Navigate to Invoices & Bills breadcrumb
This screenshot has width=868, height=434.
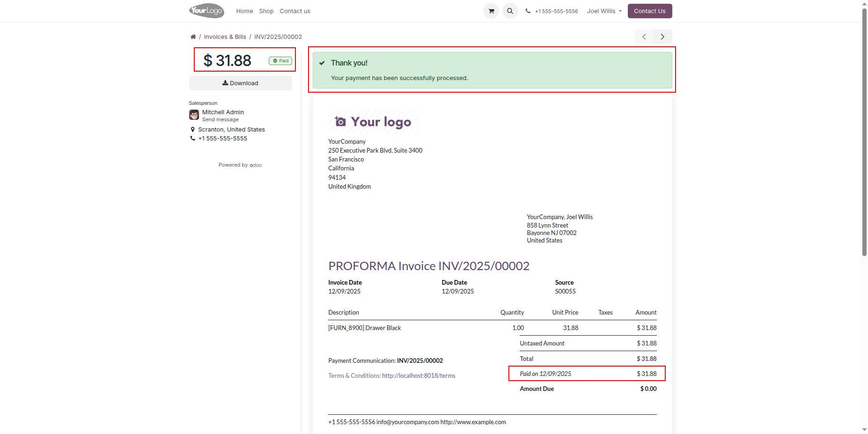pyautogui.click(x=225, y=37)
